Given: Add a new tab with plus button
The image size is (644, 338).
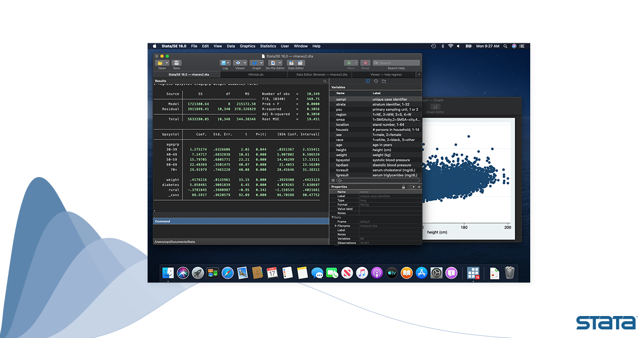Looking at the screenshot, I should pyautogui.click(x=419, y=75).
